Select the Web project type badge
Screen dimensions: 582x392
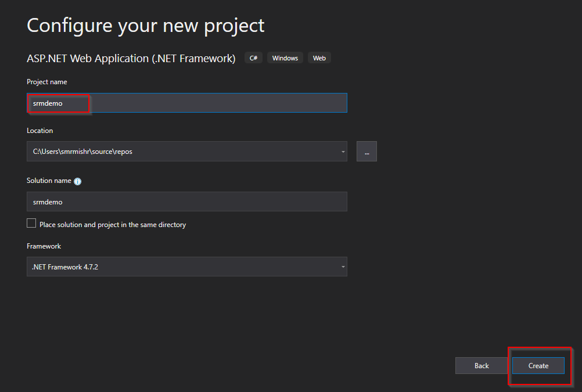coord(319,57)
